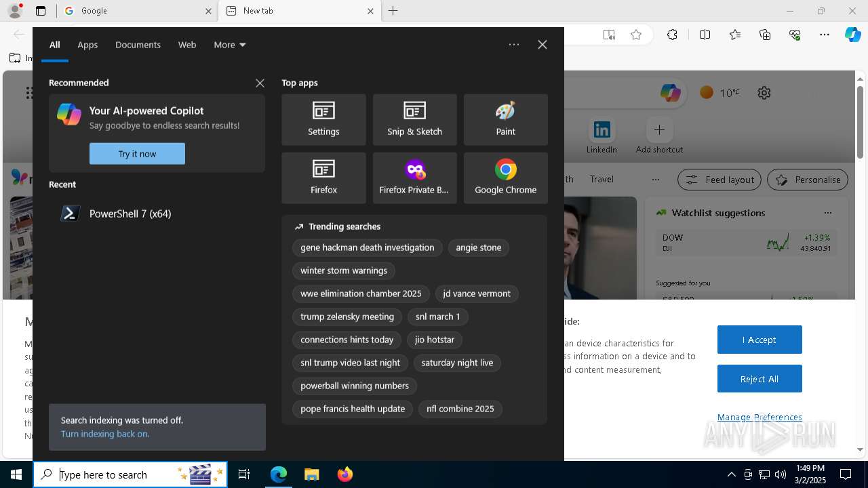Turn indexing back on link
The width and height of the screenshot is (868, 488).
[x=105, y=434]
